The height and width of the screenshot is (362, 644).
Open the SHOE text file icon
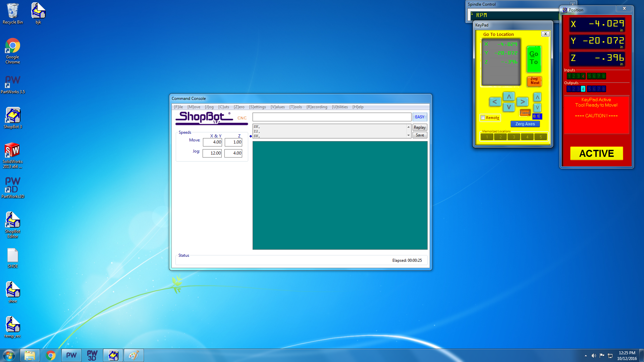tap(12, 258)
